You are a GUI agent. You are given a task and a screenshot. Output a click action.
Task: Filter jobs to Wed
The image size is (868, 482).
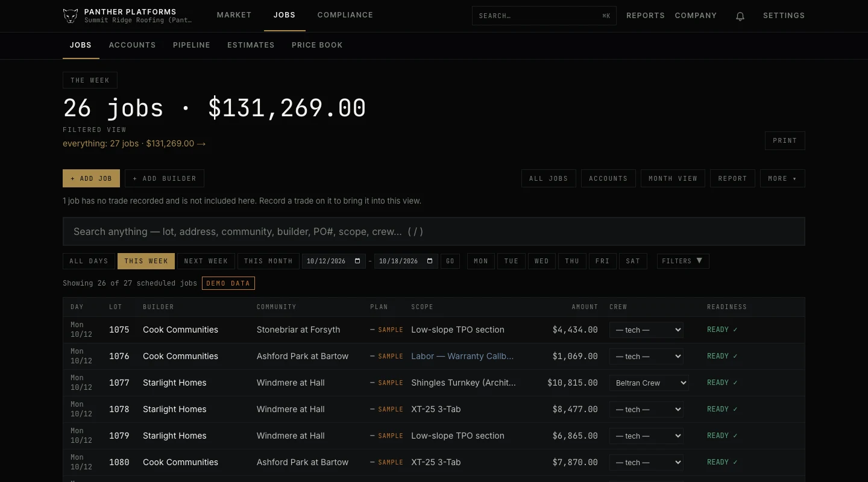click(x=542, y=261)
